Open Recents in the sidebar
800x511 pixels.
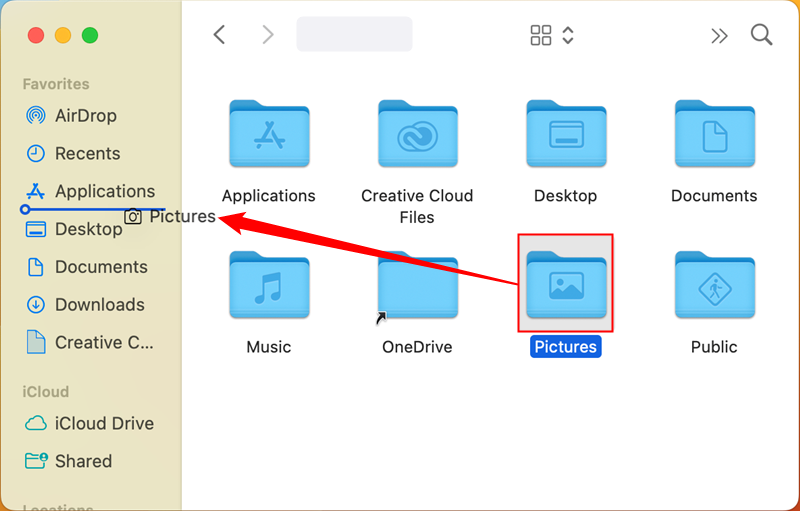tap(73, 154)
